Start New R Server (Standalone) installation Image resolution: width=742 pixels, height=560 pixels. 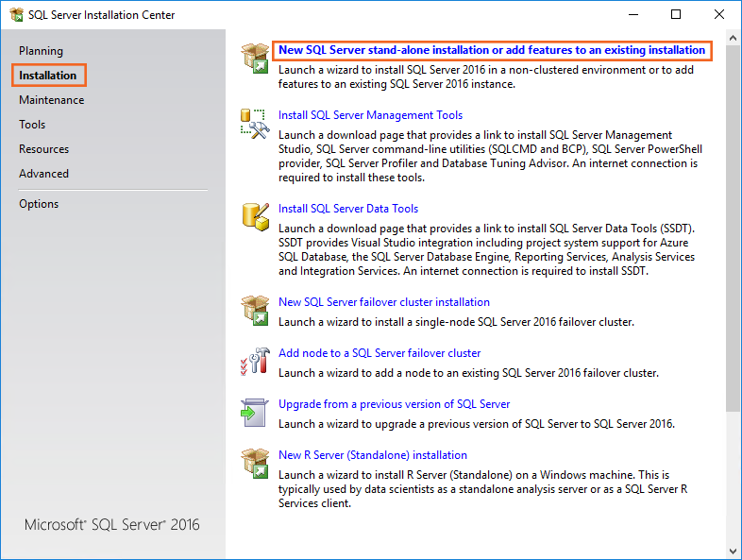(372, 455)
